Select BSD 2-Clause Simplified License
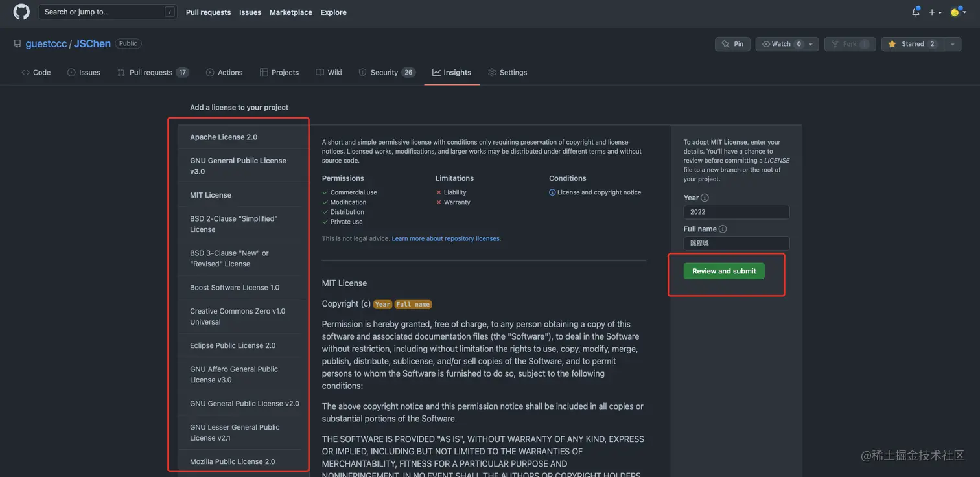Image resolution: width=980 pixels, height=477 pixels. pyautogui.click(x=243, y=224)
